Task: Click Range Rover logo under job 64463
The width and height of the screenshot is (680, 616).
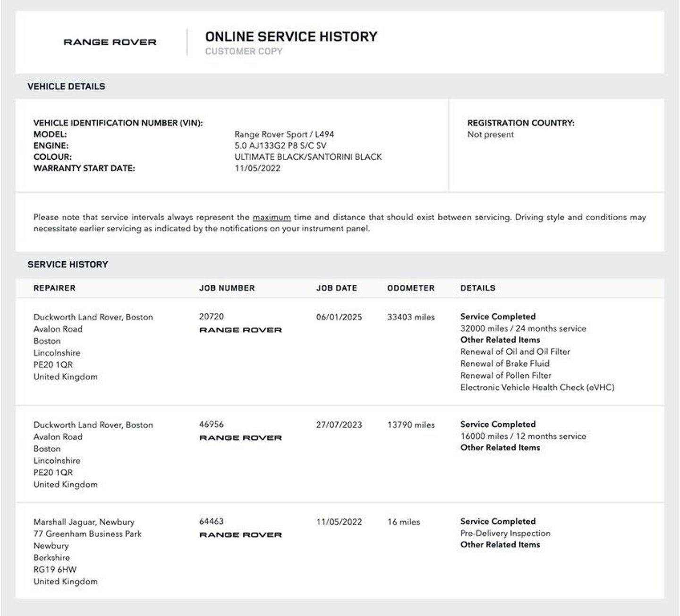Action: pyautogui.click(x=240, y=535)
